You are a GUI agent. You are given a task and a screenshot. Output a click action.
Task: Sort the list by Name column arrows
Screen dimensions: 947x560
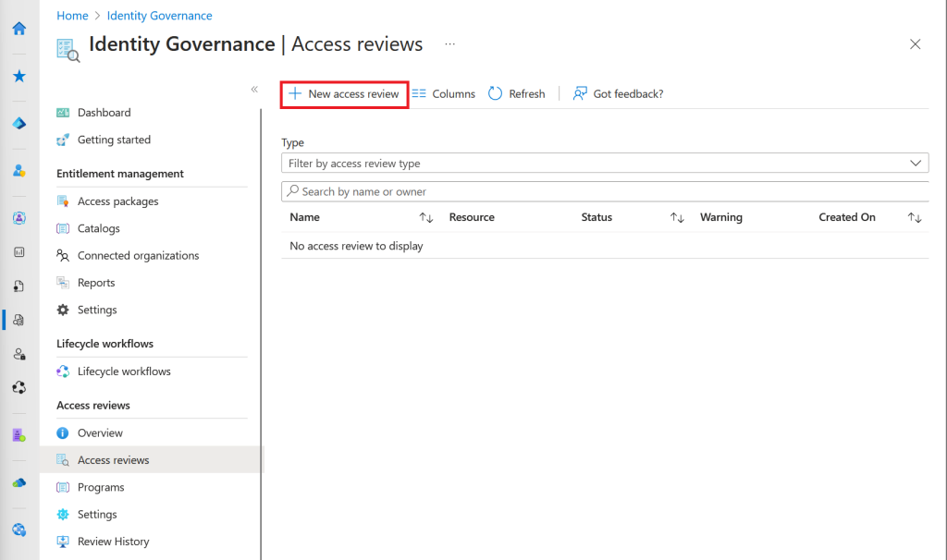click(426, 218)
